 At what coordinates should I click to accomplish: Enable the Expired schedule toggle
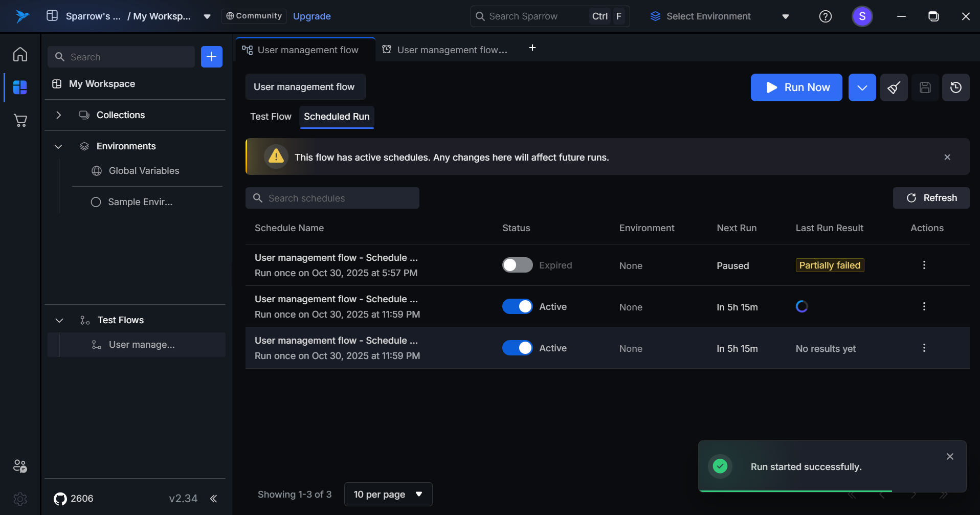click(x=517, y=265)
